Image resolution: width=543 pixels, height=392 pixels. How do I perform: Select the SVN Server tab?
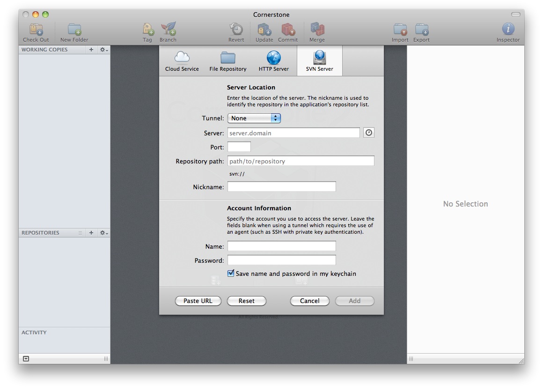[320, 61]
